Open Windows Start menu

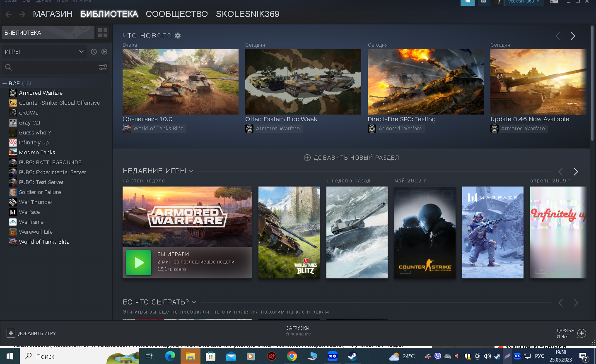10,356
